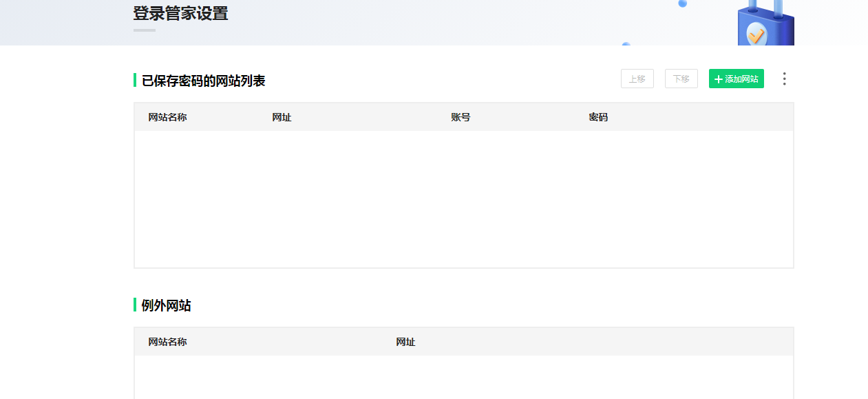Click the 例外网站 section heading
868x399 pixels.
point(166,306)
